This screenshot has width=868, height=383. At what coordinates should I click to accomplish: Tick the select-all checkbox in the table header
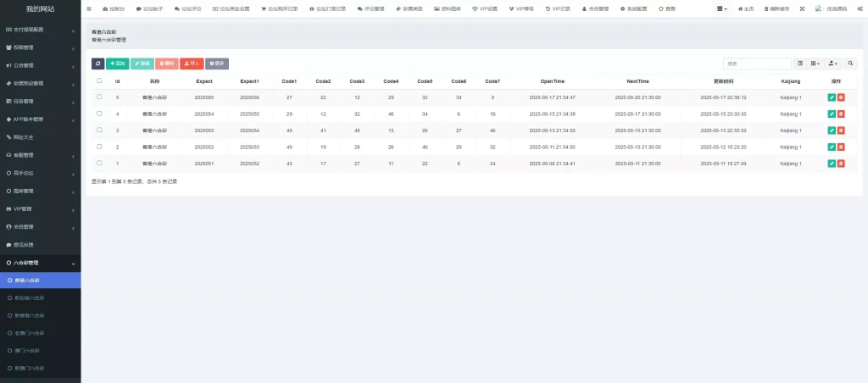click(x=100, y=80)
